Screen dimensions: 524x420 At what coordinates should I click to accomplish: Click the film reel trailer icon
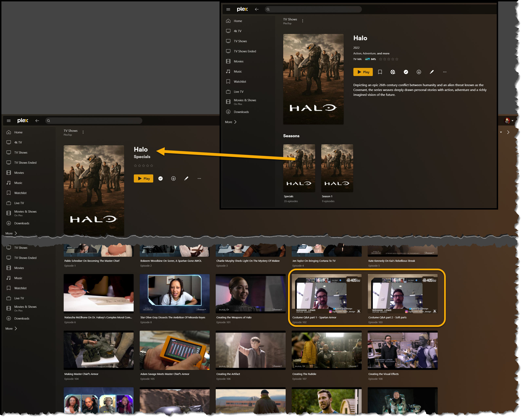coord(393,72)
